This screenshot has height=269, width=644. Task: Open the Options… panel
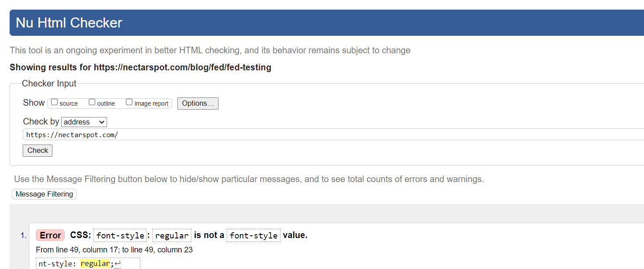coord(197,103)
